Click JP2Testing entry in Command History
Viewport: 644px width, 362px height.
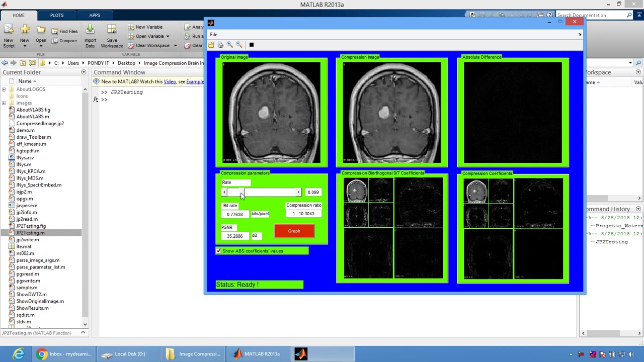(611, 242)
